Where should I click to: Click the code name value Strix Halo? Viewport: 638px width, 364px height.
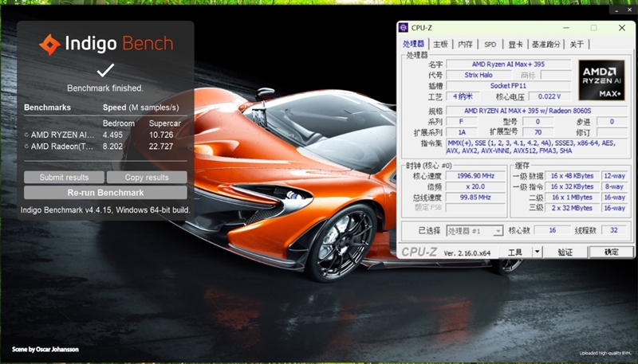pyautogui.click(x=478, y=75)
